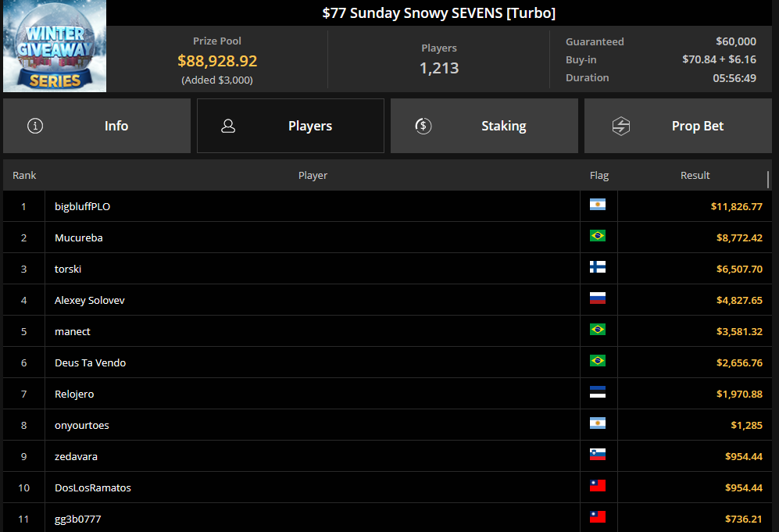Sort by the Result column header
The image size is (779, 532).
coord(695,175)
